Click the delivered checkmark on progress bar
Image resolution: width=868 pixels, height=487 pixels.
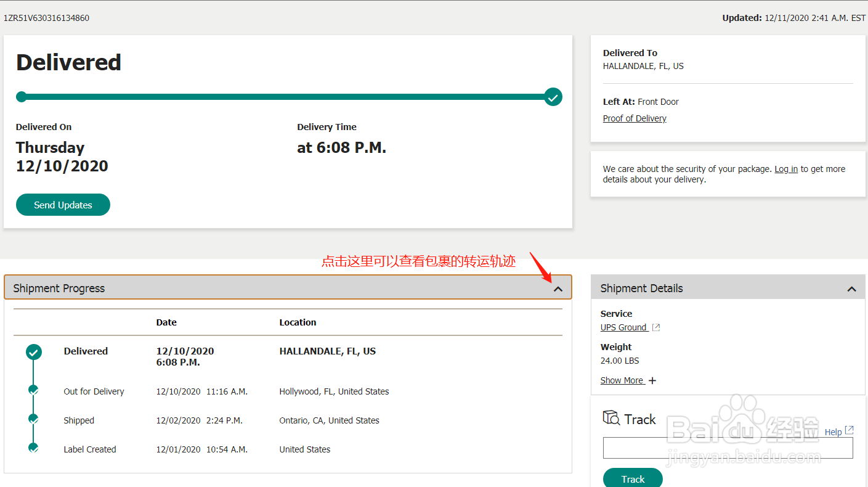(553, 97)
